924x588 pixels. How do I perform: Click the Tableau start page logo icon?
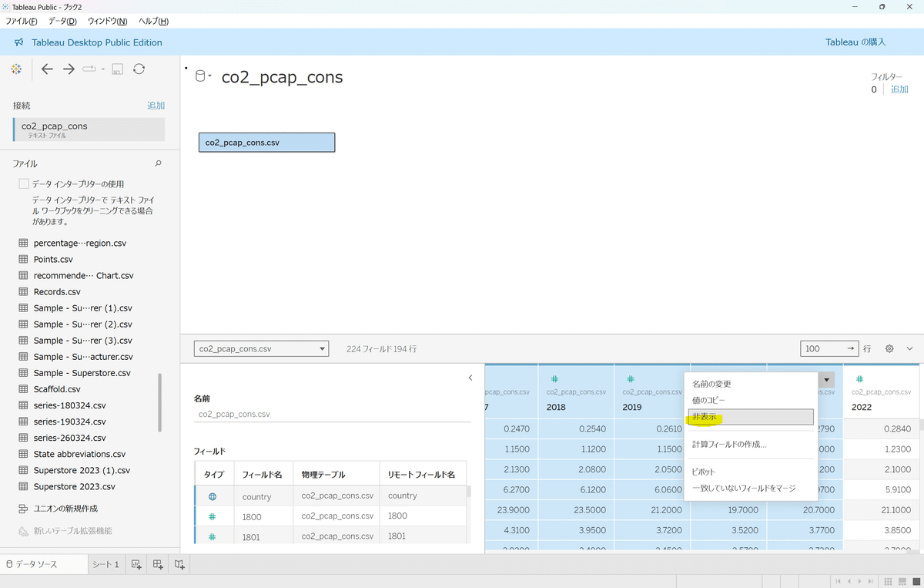16,69
